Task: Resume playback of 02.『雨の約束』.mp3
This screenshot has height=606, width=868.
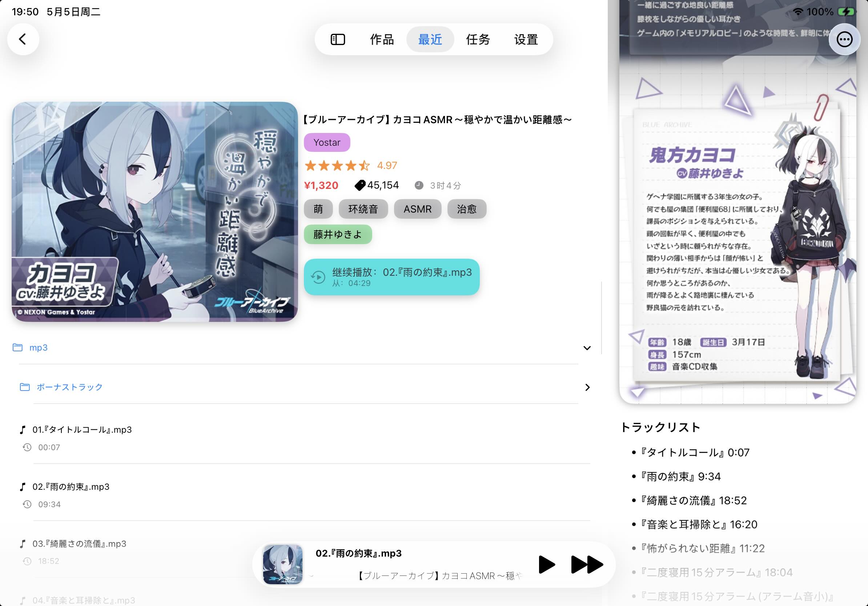Action: [392, 277]
